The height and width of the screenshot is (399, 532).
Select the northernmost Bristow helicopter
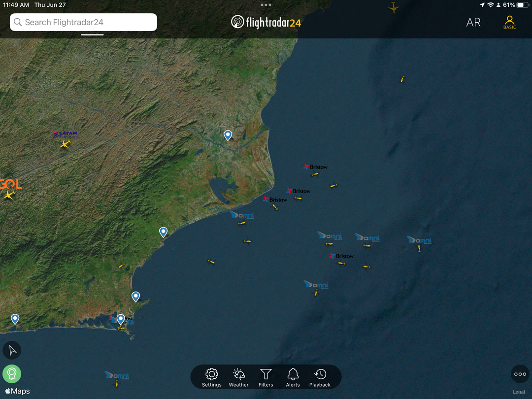coord(315,174)
